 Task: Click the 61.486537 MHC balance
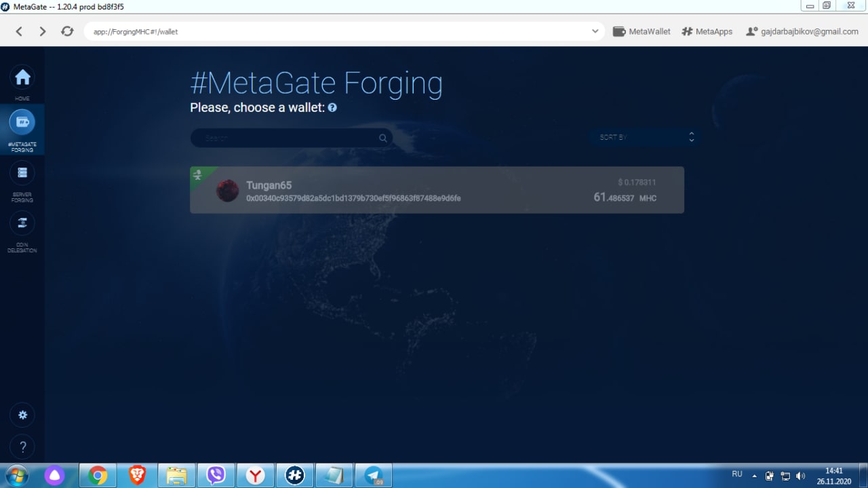pyautogui.click(x=625, y=198)
